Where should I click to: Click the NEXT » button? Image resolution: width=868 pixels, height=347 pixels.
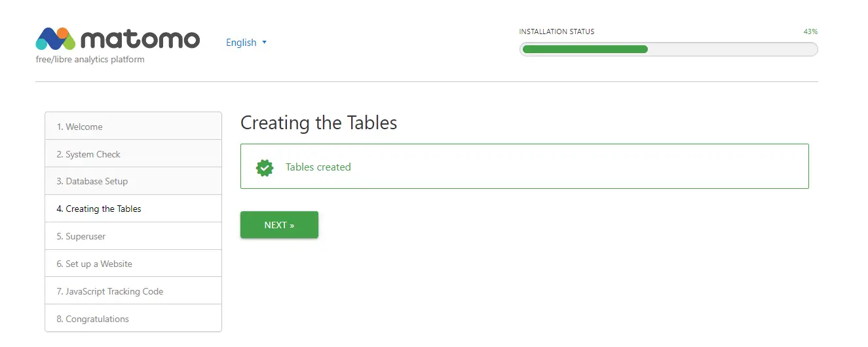tap(279, 224)
